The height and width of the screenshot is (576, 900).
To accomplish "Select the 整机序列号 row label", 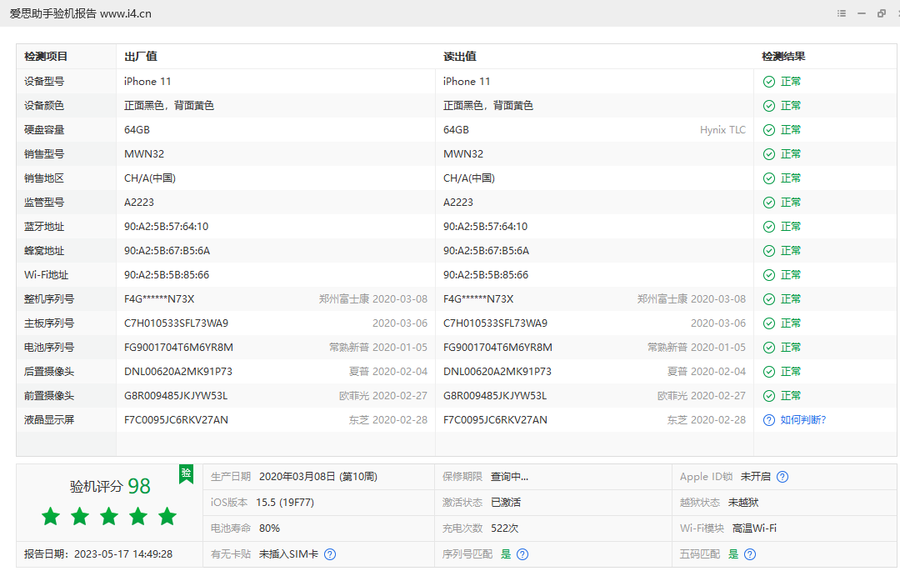I will [x=49, y=299].
